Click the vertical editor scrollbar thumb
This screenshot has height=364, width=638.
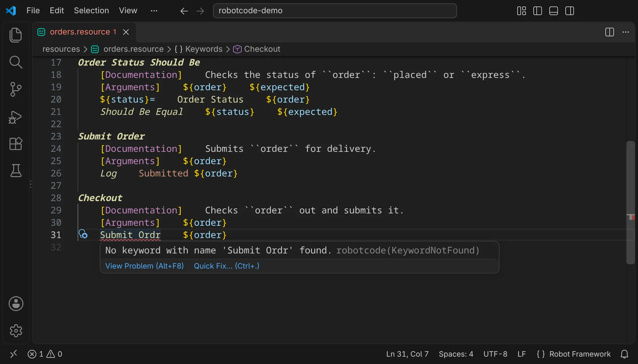[630, 203]
